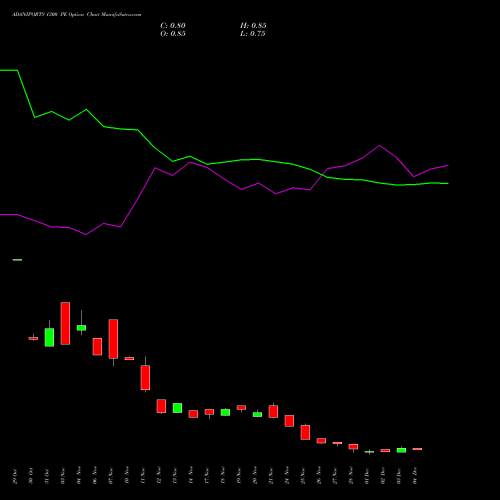Click the red candle for 06 Nov
Screen dimensions: 500x500
[97, 347]
